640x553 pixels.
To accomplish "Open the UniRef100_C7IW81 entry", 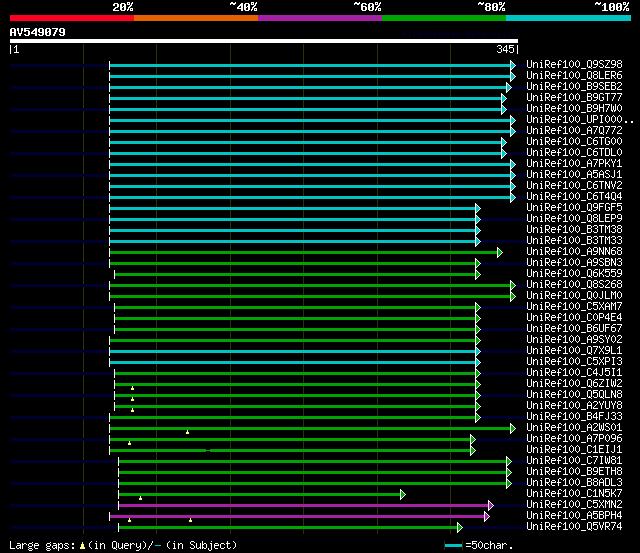I will coord(574,461).
